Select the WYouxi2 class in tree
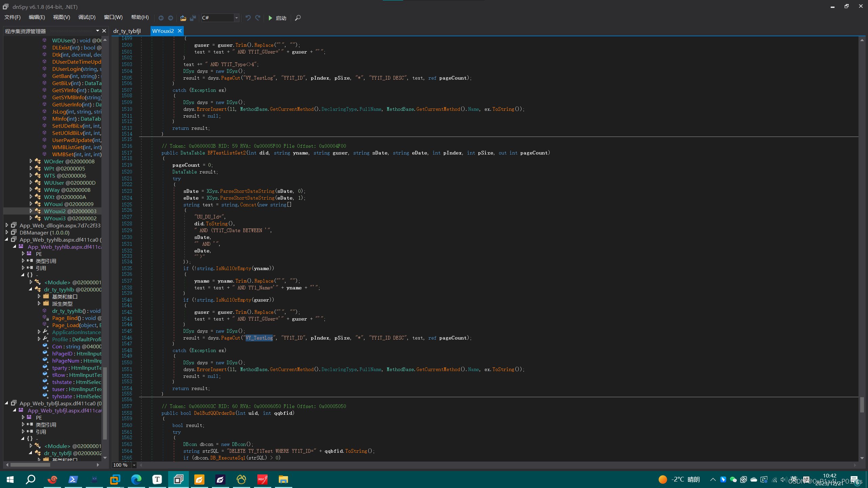Image resolution: width=868 pixels, height=488 pixels. click(70, 211)
